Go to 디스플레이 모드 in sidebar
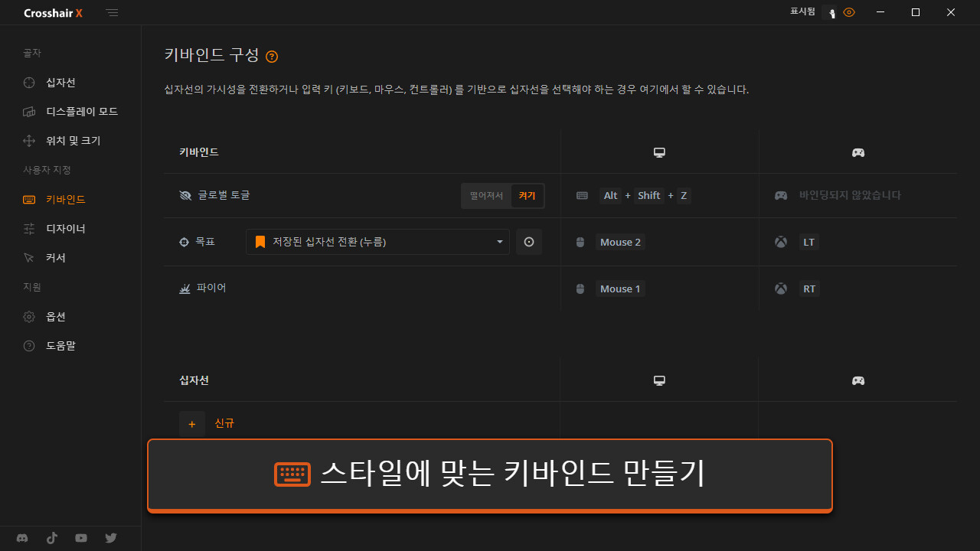Image resolution: width=980 pixels, height=551 pixels. point(81,112)
